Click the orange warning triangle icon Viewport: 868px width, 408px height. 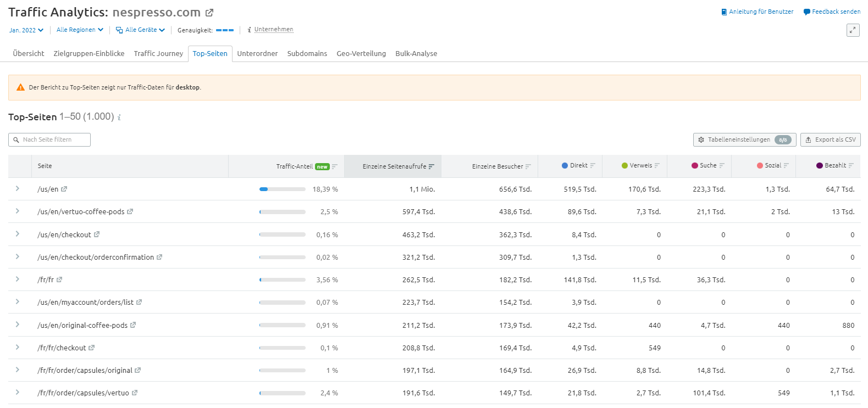click(20, 87)
